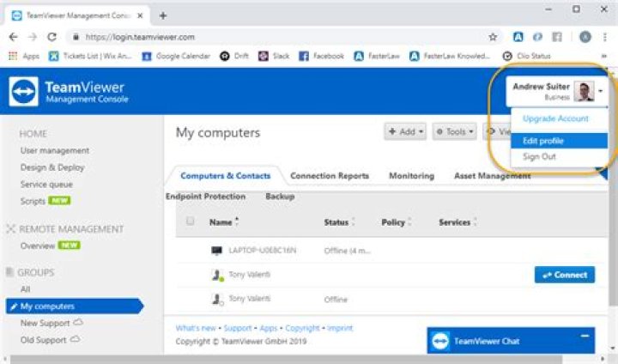The height and width of the screenshot is (364, 618).
Task: Open the Copyright footer link
Action: (302, 328)
